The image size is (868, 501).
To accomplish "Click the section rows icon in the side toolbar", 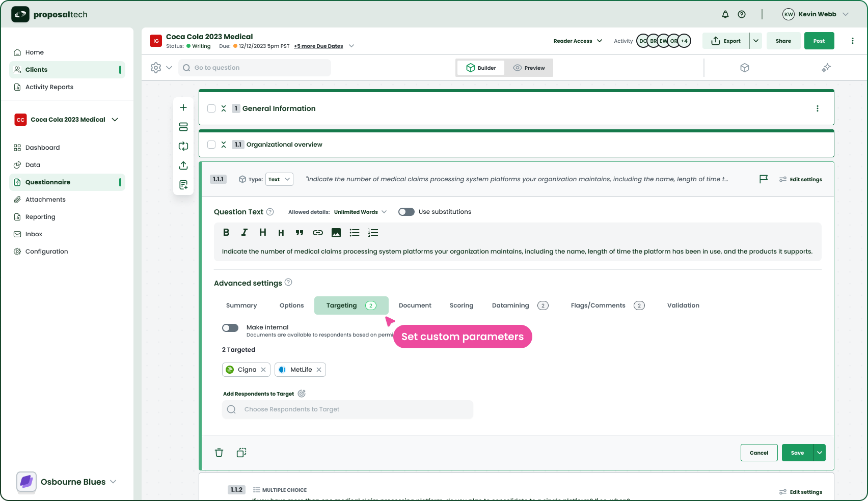I will 183,127.
